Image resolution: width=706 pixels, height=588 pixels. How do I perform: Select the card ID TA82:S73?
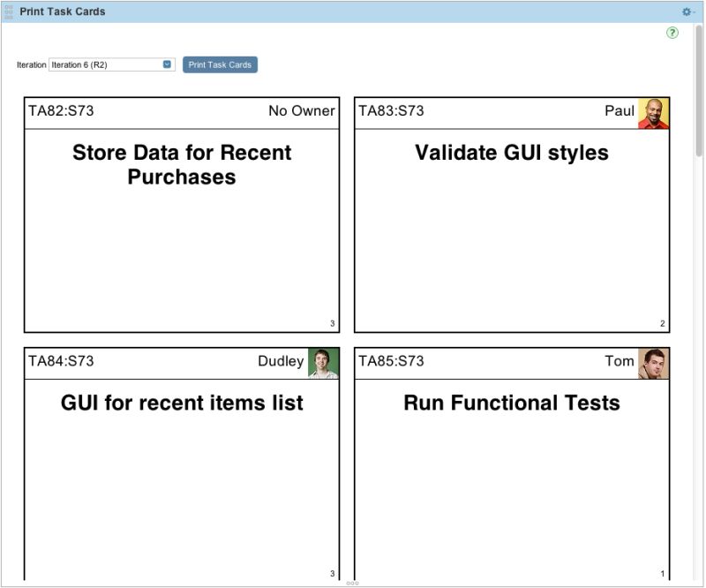(x=60, y=111)
